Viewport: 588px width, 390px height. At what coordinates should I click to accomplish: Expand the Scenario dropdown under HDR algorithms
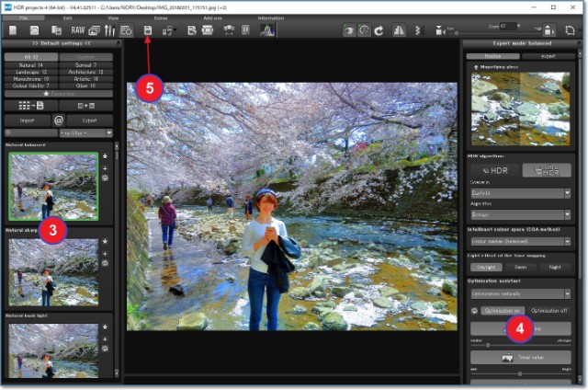tap(520, 194)
